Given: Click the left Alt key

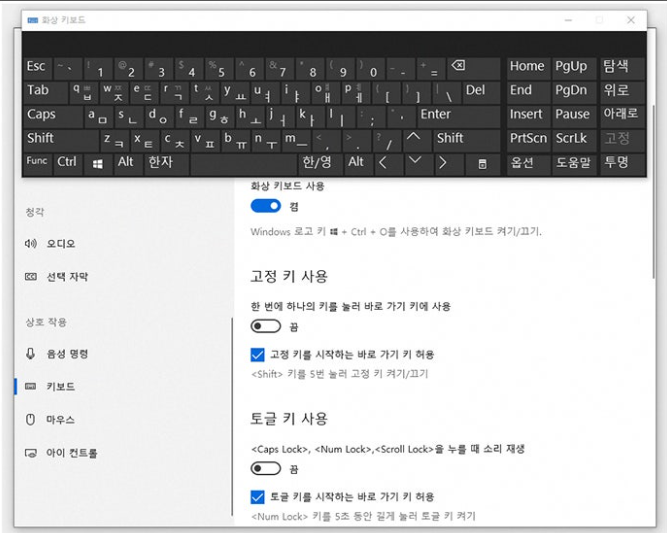Looking at the screenshot, I should click(128, 164).
